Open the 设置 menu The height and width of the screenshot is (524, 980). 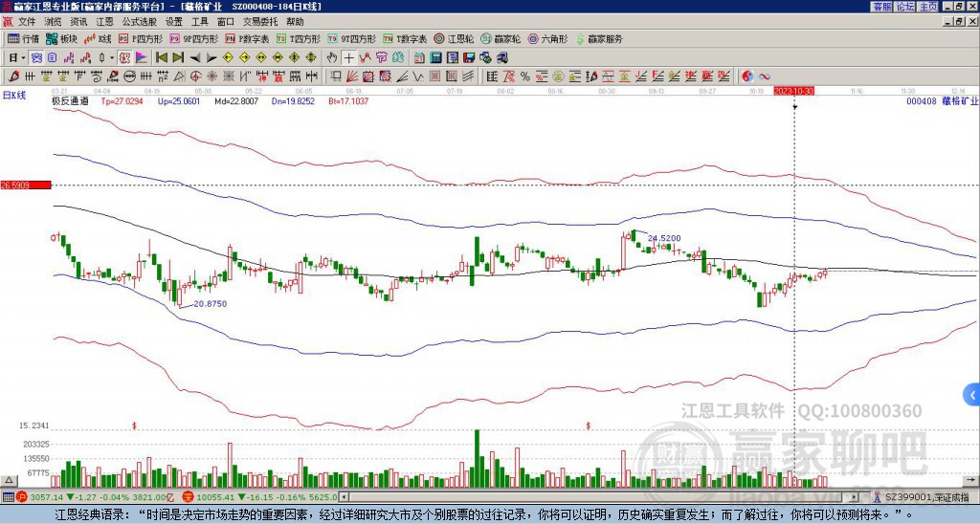click(x=174, y=22)
